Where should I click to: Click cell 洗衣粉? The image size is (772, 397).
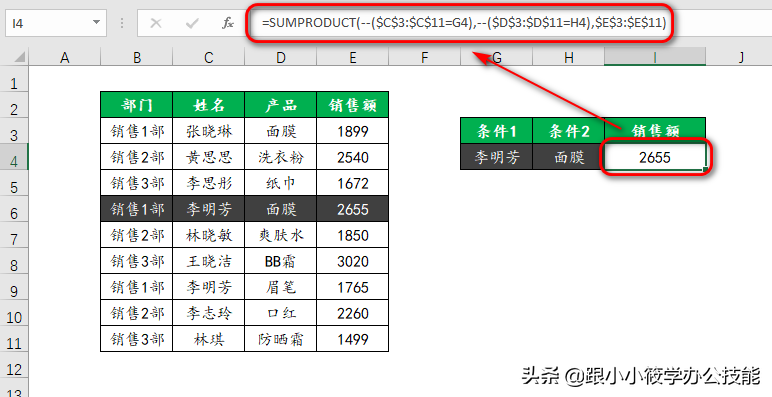pos(281,157)
